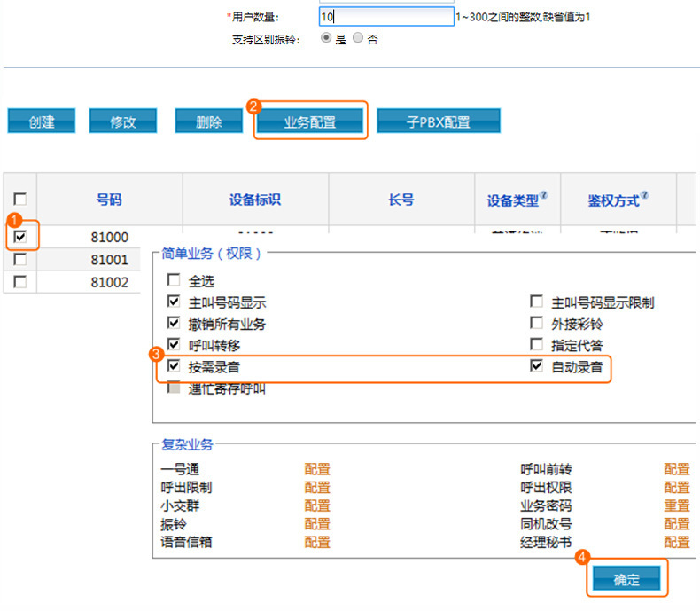700x611 pixels.
Task: Select 是 for 支持区别振铃
Action: coord(326,38)
